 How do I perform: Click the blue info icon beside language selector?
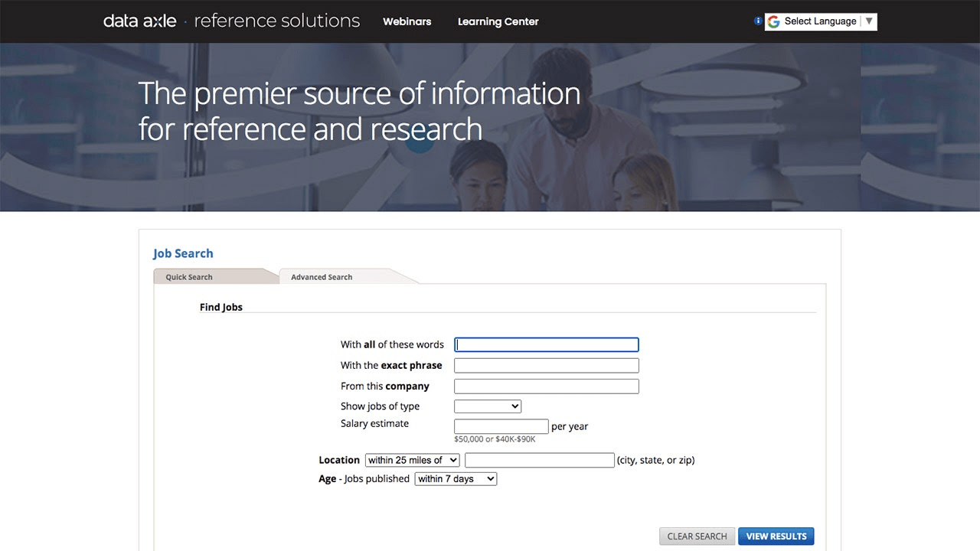[x=758, y=21]
